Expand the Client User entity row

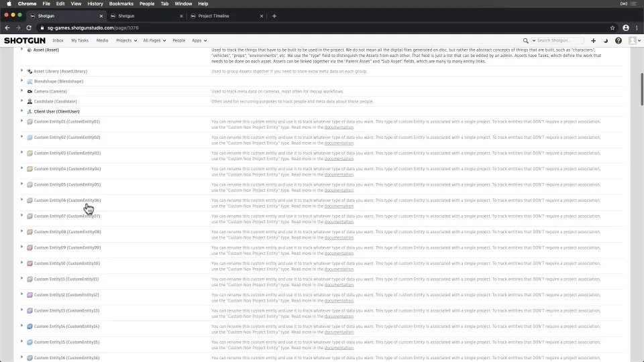pos(22,111)
